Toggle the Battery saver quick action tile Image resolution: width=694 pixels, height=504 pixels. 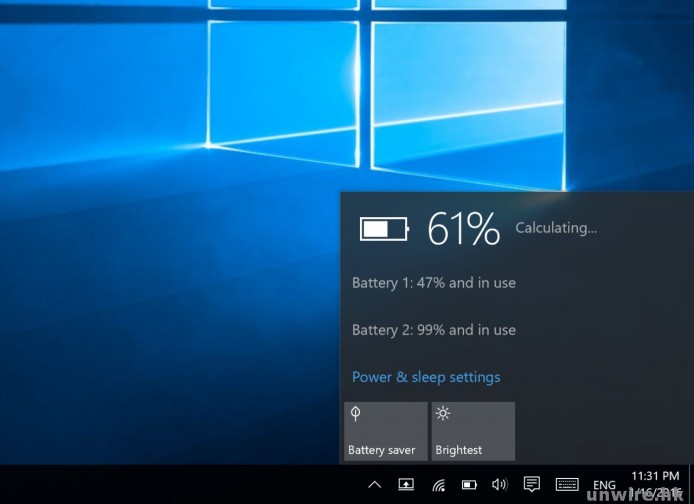pos(385,431)
